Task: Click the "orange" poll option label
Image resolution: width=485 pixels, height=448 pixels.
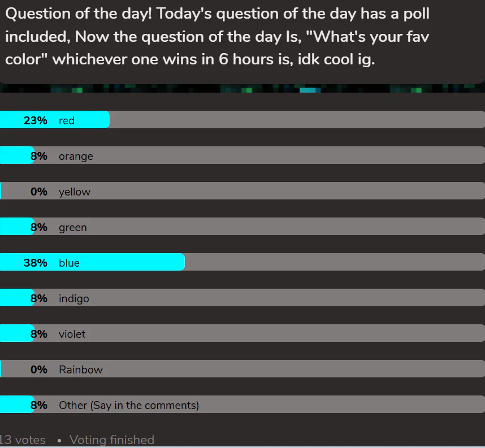Action: tap(76, 156)
